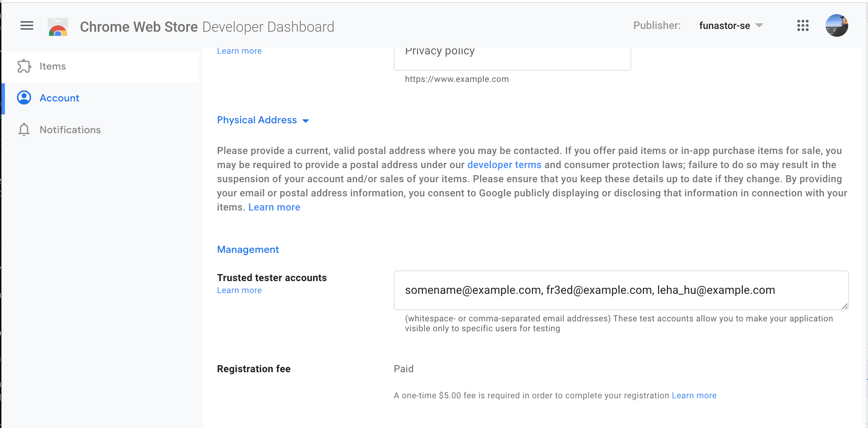The width and height of the screenshot is (868, 428).
Task: Click the Account navigation icon
Action: (x=24, y=98)
